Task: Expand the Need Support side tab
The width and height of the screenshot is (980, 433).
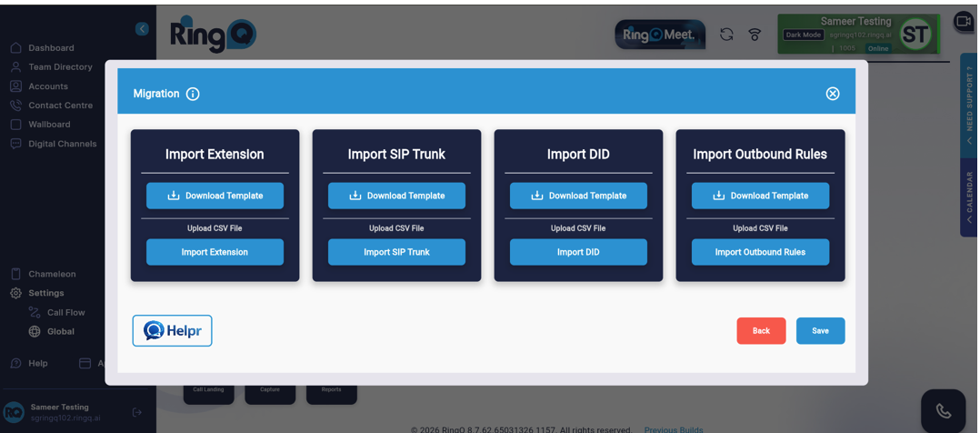Action: (969, 106)
